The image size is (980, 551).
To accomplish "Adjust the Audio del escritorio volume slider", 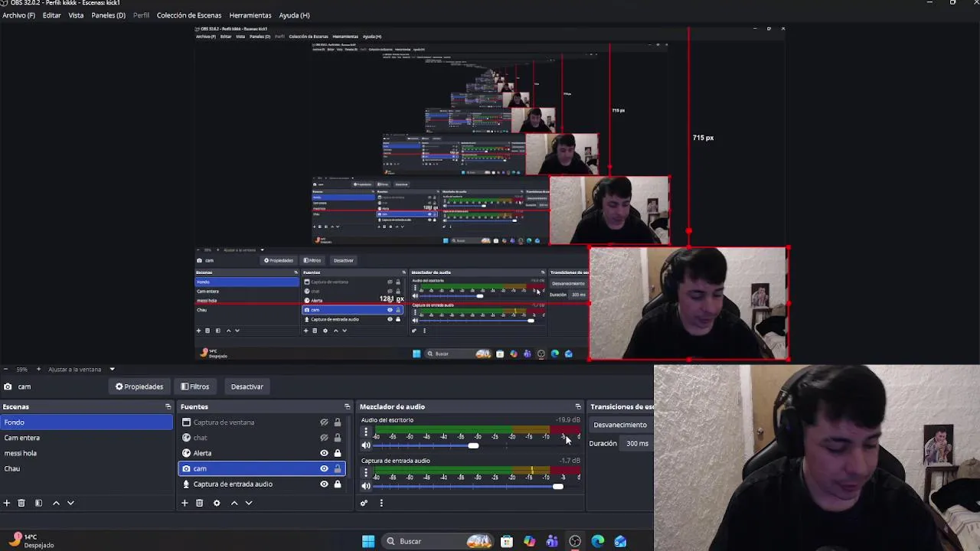I will [x=473, y=445].
